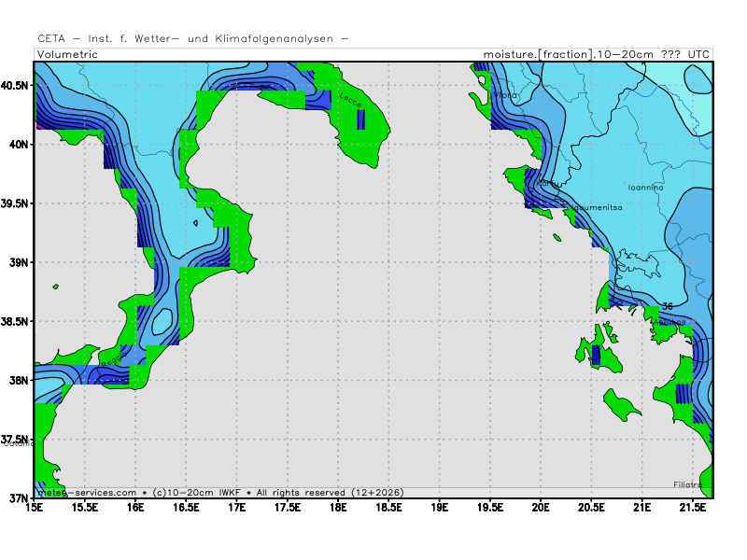Click the CETA institute title text
Viewport: 747px width, 560px height.
pos(192,38)
